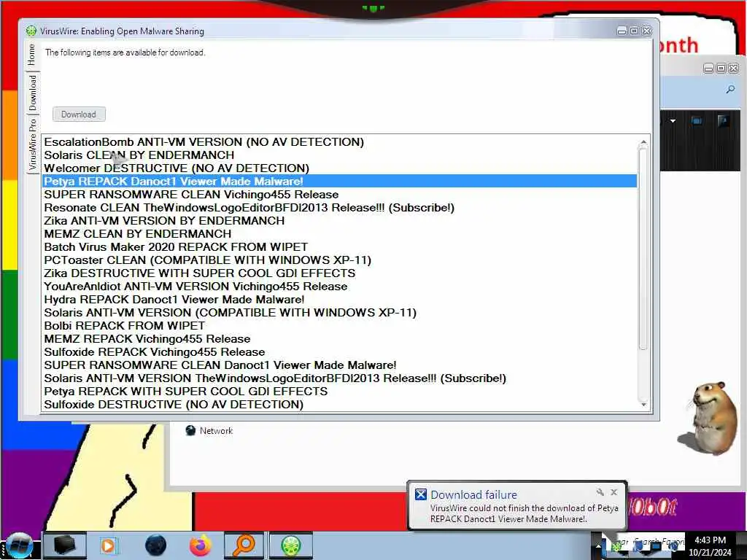
Task: Select Sulfoxide REPACK Vichingo455 Release
Action: coord(340,352)
